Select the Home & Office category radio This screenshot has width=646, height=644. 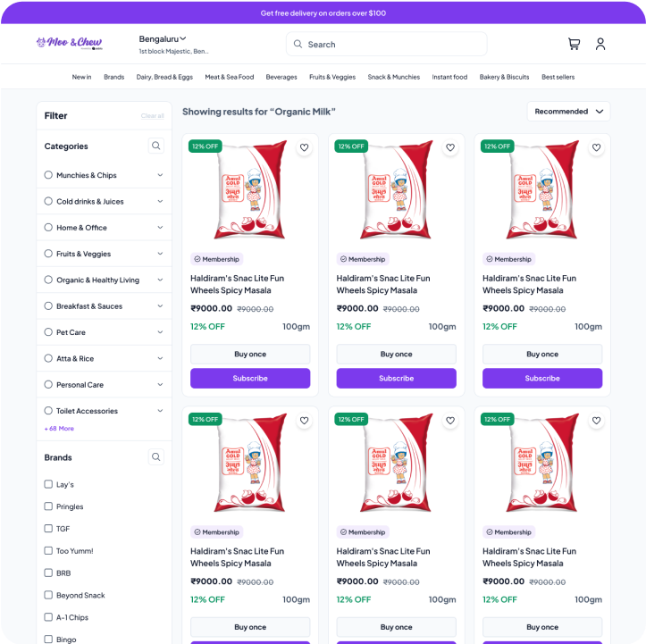pos(48,227)
